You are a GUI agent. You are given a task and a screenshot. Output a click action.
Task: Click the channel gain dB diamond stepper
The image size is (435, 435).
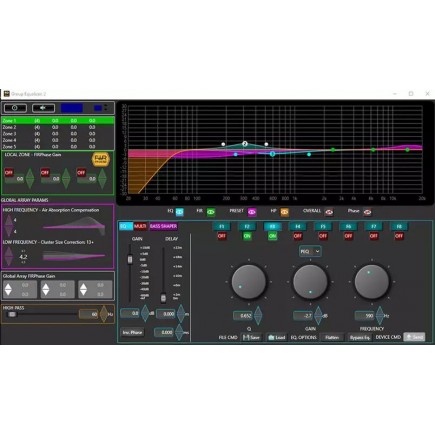tap(145, 313)
